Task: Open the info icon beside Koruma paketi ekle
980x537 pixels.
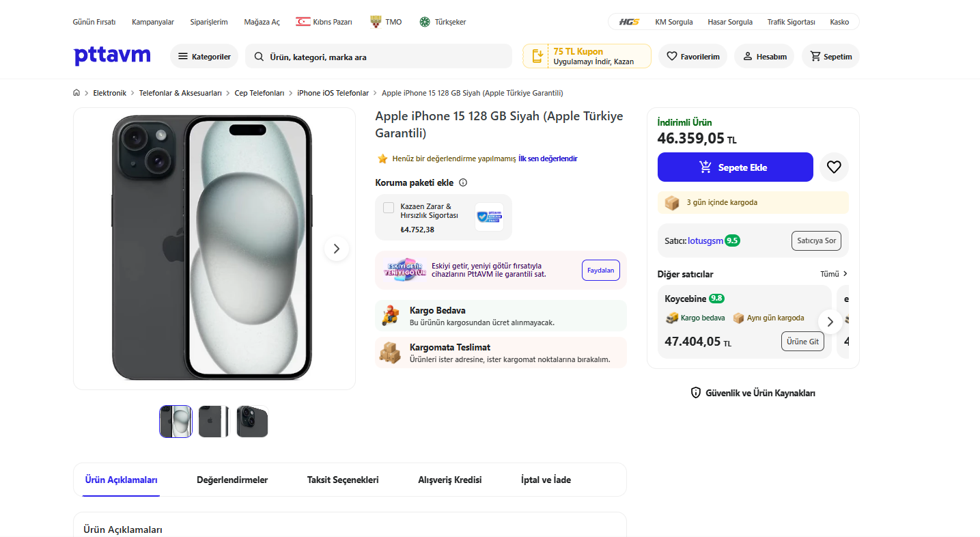Action: point(463,182)
